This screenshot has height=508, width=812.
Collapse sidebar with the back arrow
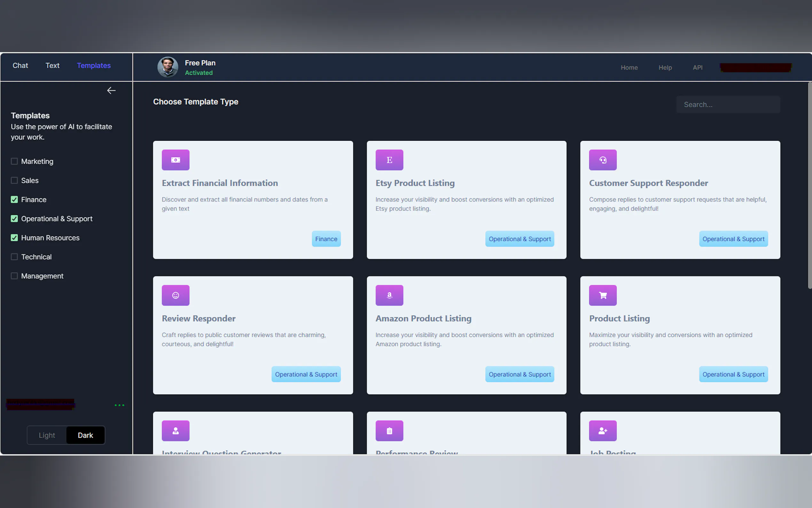[x=111, y=91]
